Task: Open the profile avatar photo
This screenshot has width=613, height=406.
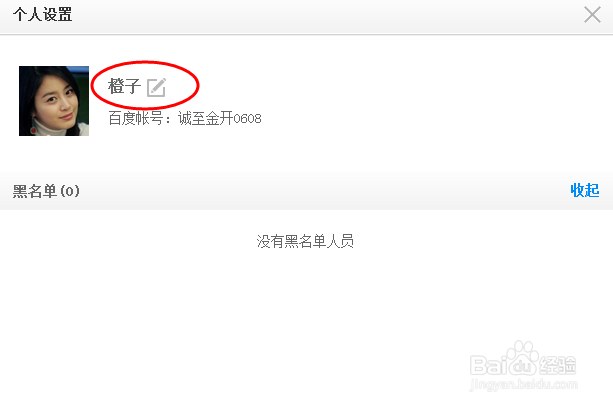Action: [x=54, y=101]
